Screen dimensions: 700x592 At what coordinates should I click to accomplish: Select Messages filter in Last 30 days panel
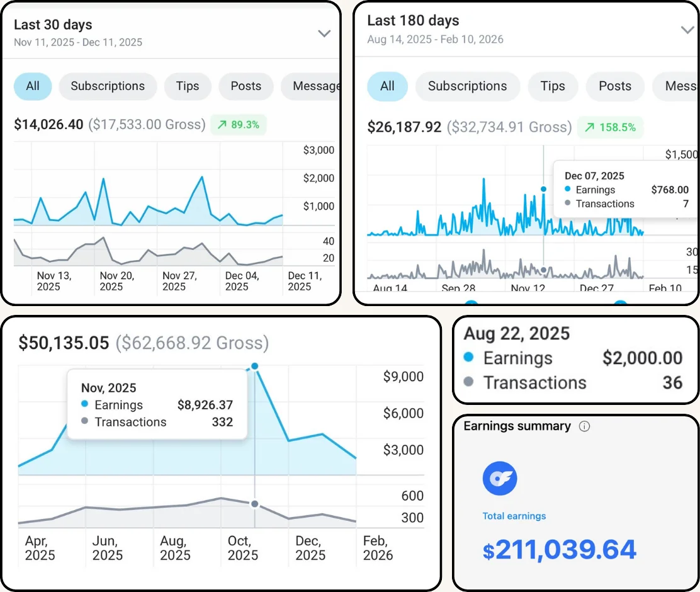(x=311, y=86)
